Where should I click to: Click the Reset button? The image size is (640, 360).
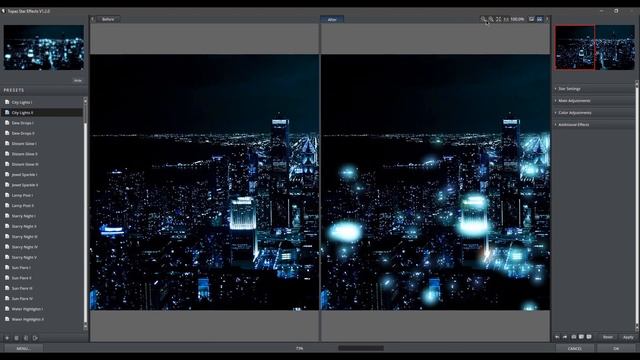click(x=608, y=337)
